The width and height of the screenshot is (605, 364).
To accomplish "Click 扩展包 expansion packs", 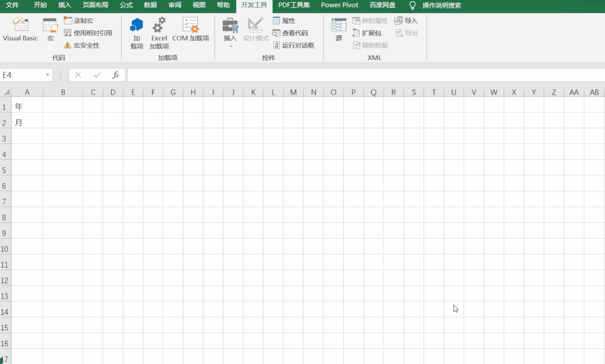I will click(367, 33).
